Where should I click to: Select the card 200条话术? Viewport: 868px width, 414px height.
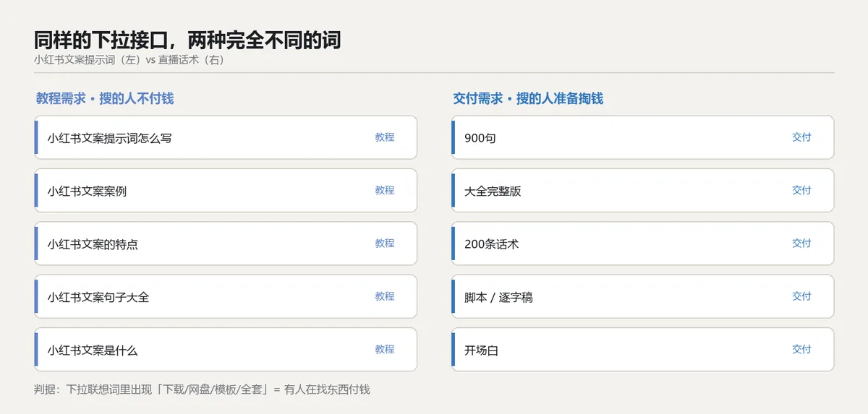(642, 243)
